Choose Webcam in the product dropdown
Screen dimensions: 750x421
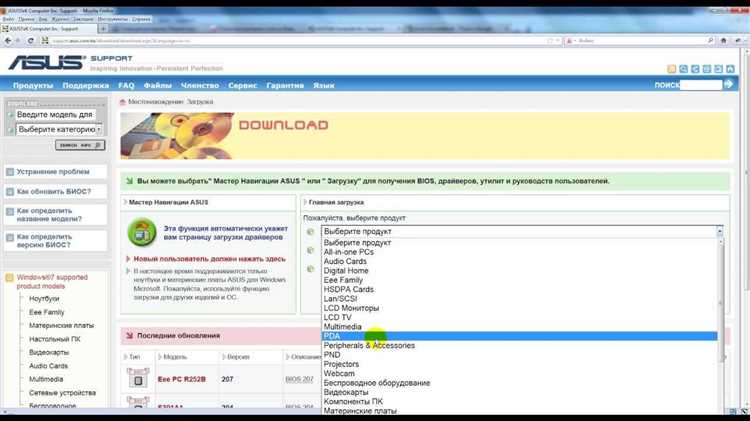pyautogui.click(x=338, y=373)
